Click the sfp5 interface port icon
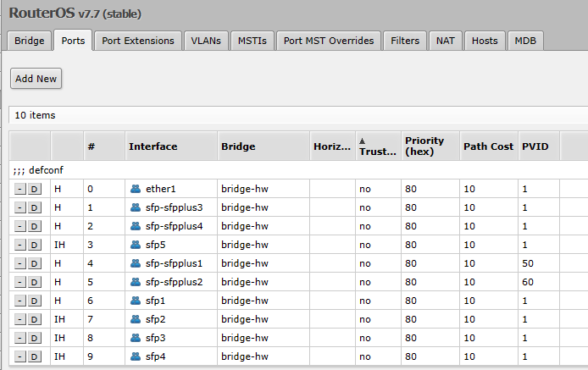Image resolution: width=588 pixels, height=370 pixels. point(136,245)
